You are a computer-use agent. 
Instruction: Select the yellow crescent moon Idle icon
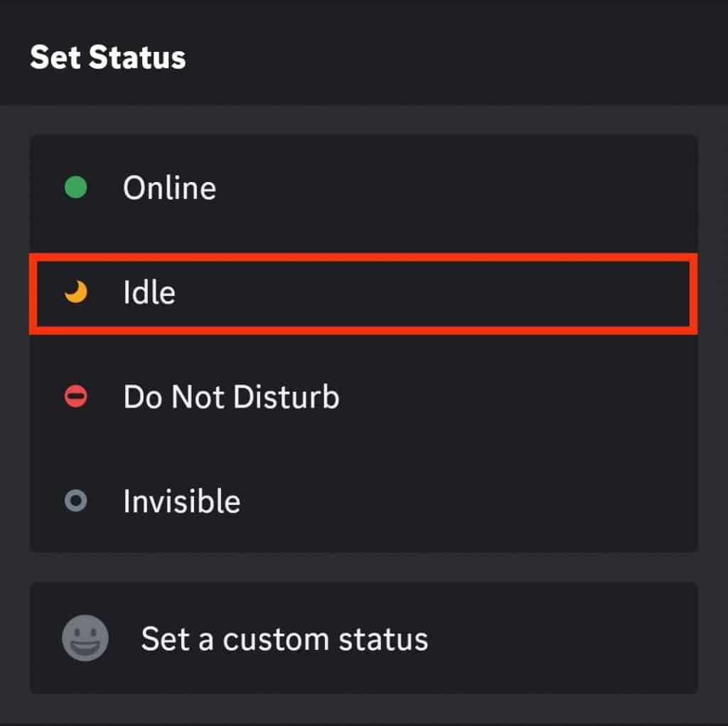click(x=77, y=292)
